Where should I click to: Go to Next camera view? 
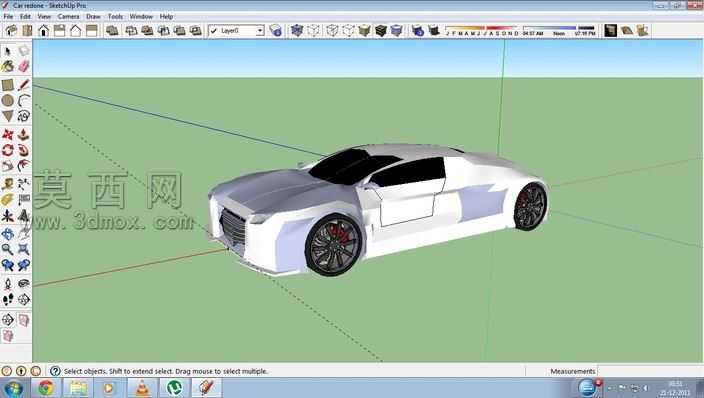tap(24, 265)
